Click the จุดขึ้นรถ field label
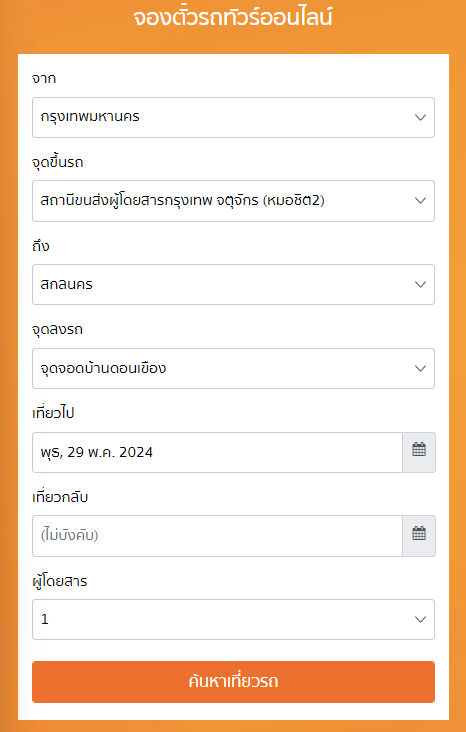The image size is (466, 732). tap(57, 162)
